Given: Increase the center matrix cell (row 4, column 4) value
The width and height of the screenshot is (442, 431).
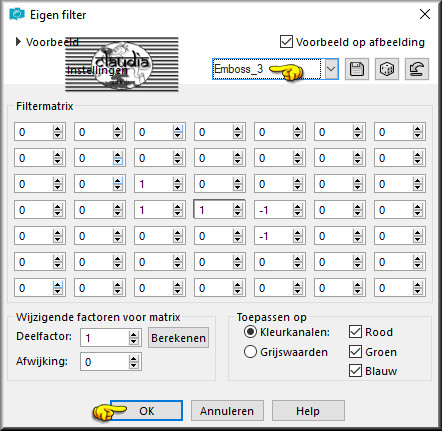Looking at the screenshot, I should tap(238, 207).
